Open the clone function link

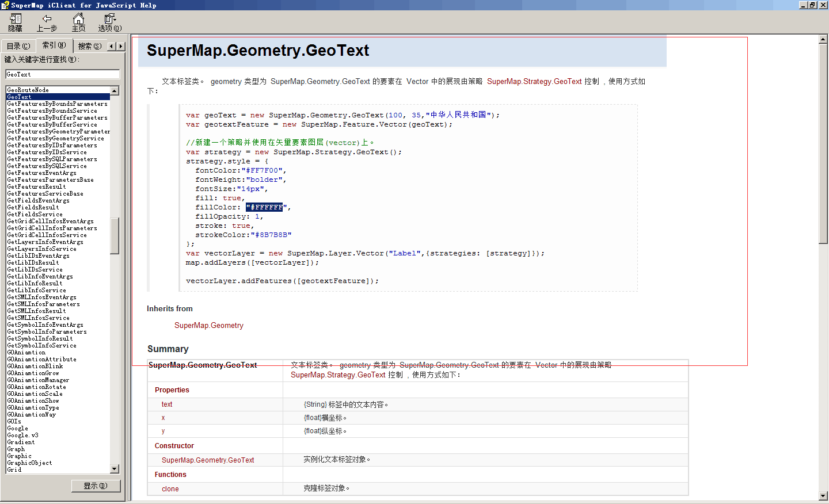pos(170,488)
